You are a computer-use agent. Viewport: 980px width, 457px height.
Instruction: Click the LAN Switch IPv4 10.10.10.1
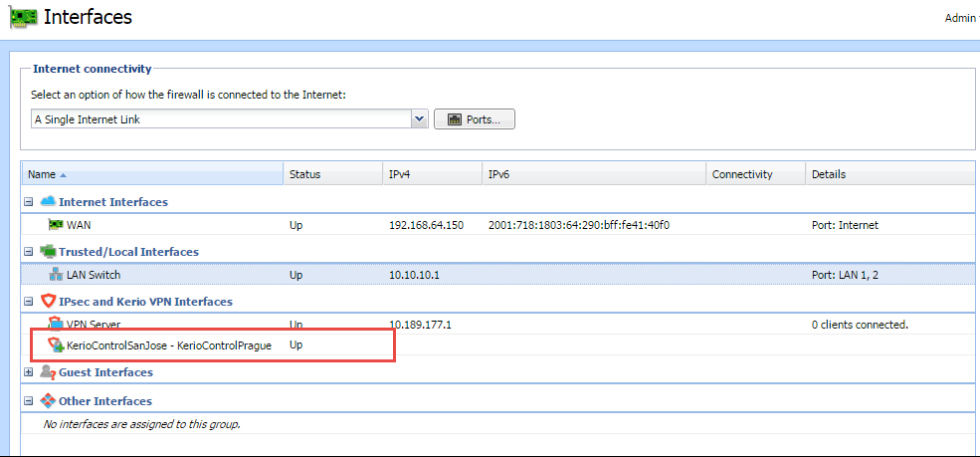pos(414,275)
